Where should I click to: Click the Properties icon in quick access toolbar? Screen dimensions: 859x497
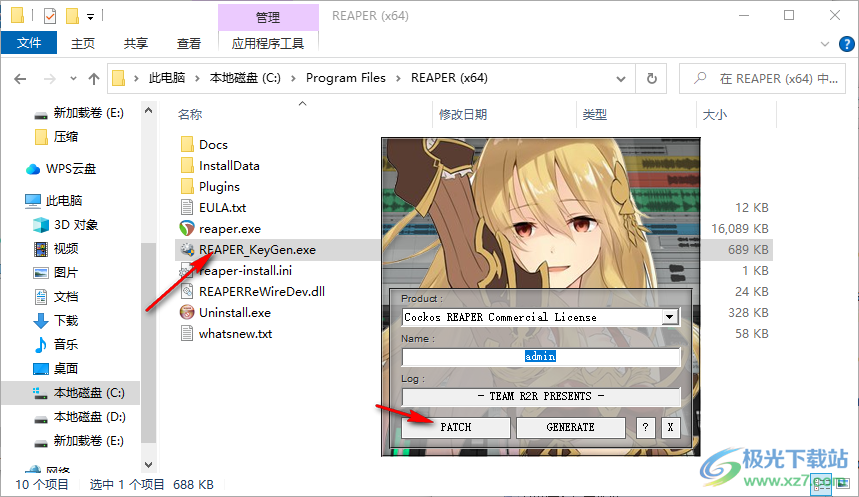pyautogui.click(x=50, y=16)
